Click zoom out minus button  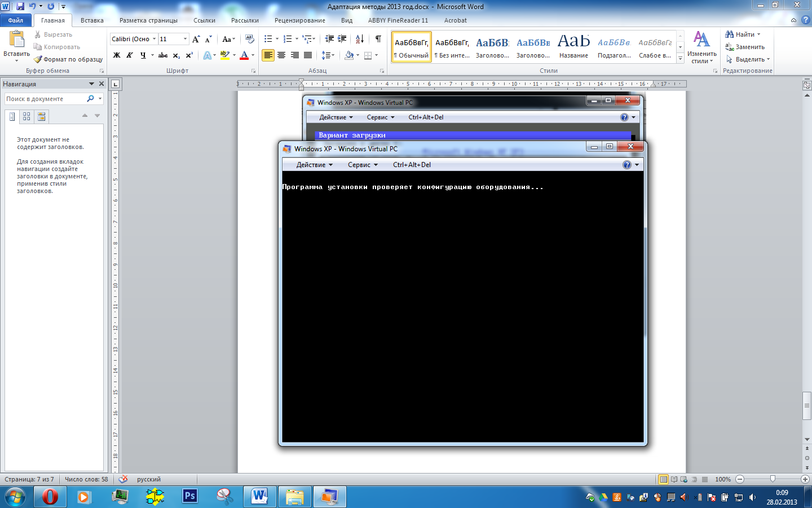(740, 479)
